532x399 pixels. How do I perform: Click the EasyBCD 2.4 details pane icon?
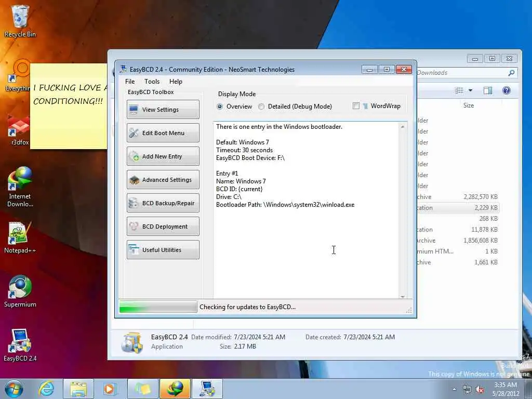tap(131, 343)
